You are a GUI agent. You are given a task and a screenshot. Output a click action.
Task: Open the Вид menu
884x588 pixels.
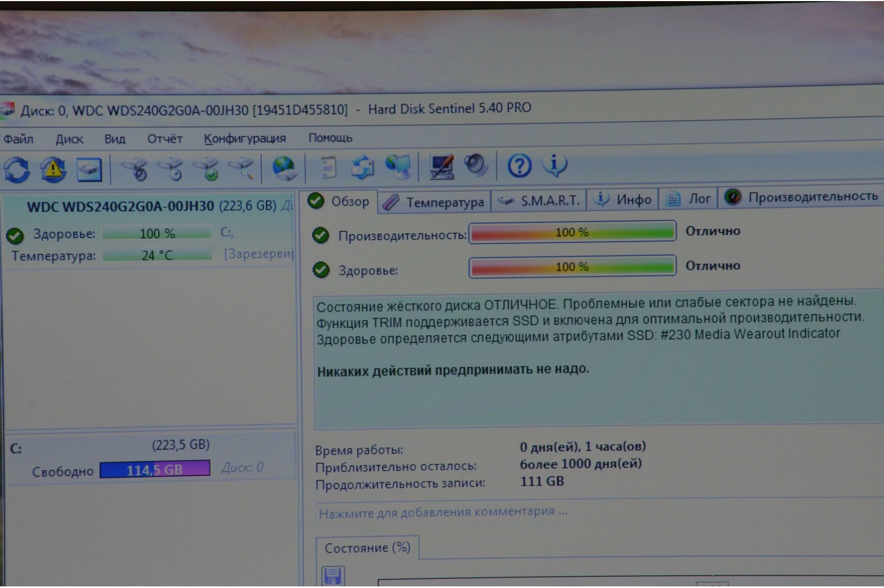[115, 139]
